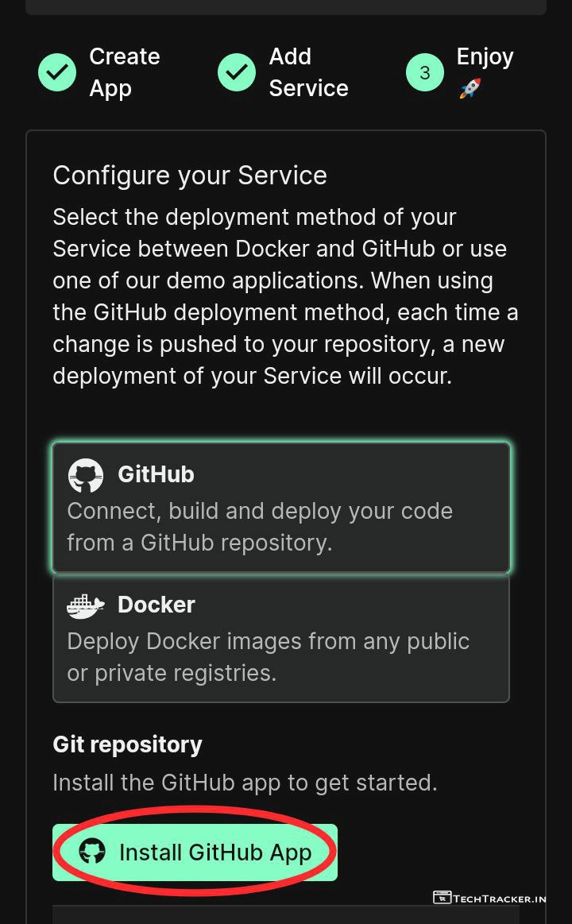Click the TechTracker watermark logo icon
The height and width of the screenshot is (924, 572).
pyautogui.click(x=442, y=898)
